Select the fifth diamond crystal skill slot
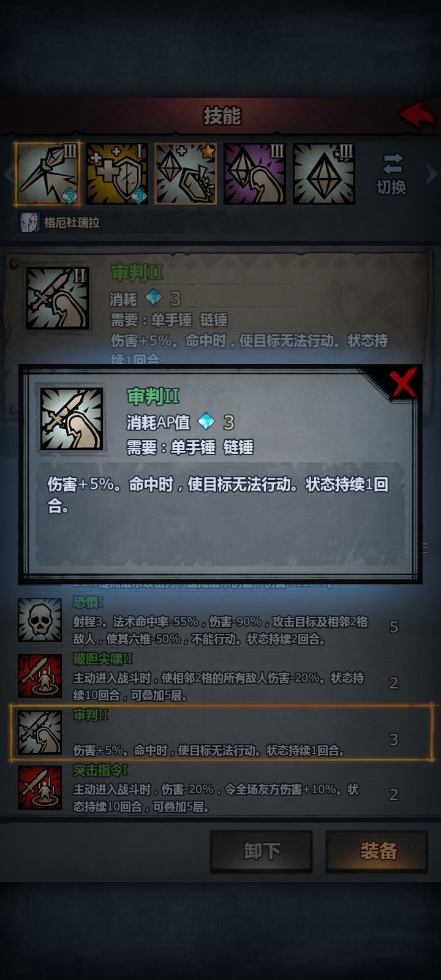The image size is (441, 980). click(x=324, y=174)
